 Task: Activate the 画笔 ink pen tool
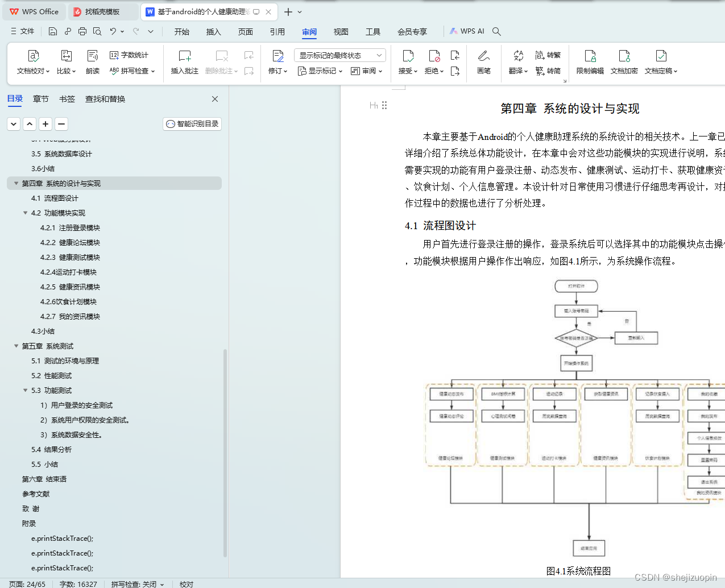[x=483, y=63]
